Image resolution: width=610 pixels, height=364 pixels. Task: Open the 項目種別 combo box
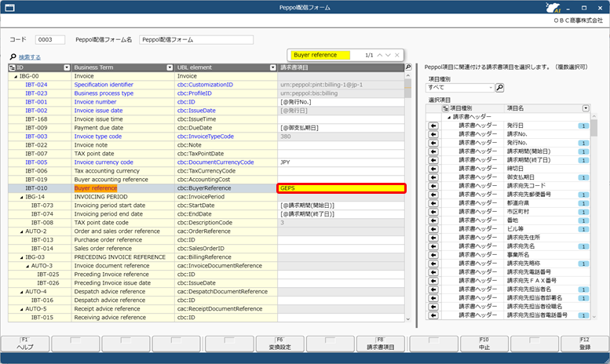(460, 88)
